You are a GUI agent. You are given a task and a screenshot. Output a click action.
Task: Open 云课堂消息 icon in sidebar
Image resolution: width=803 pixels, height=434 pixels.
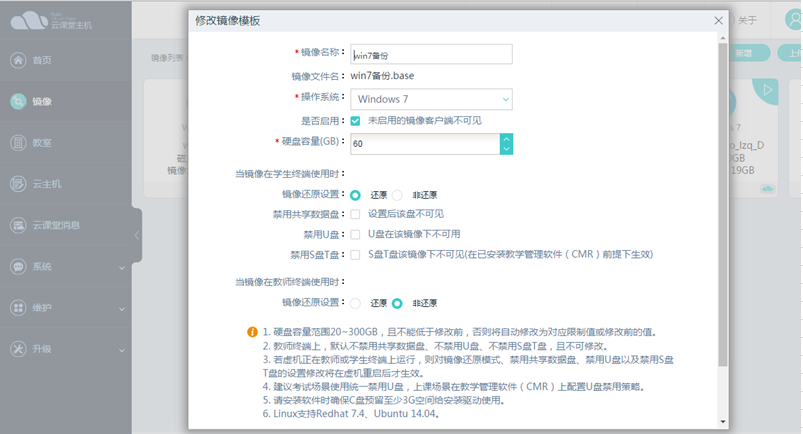(17, 225)
